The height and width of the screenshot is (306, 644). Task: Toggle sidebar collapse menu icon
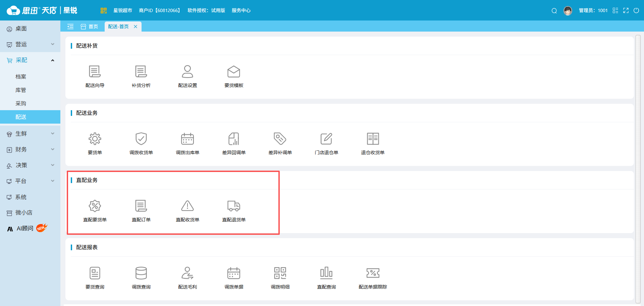70,27
